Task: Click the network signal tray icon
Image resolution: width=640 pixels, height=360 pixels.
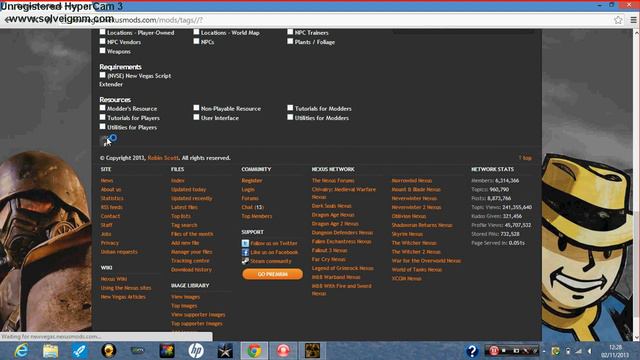Action: coord(579,351)
